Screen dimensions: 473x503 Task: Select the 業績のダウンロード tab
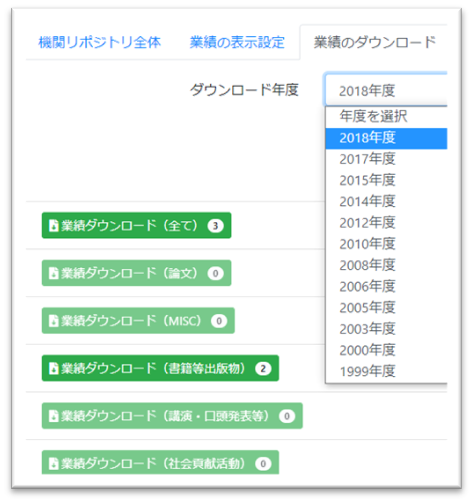pos(374,42)
